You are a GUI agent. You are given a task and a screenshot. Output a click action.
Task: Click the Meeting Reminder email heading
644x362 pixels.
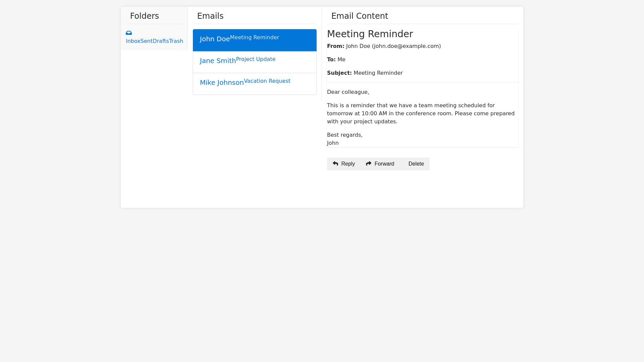click(370, 34)
